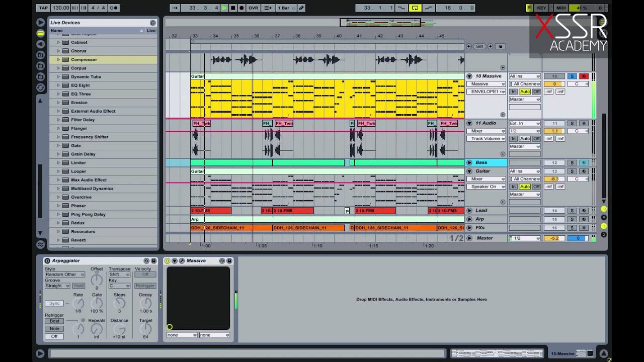Click the Live column header
The height and width of the screenshot is (362, 644).
pos(151,31)
